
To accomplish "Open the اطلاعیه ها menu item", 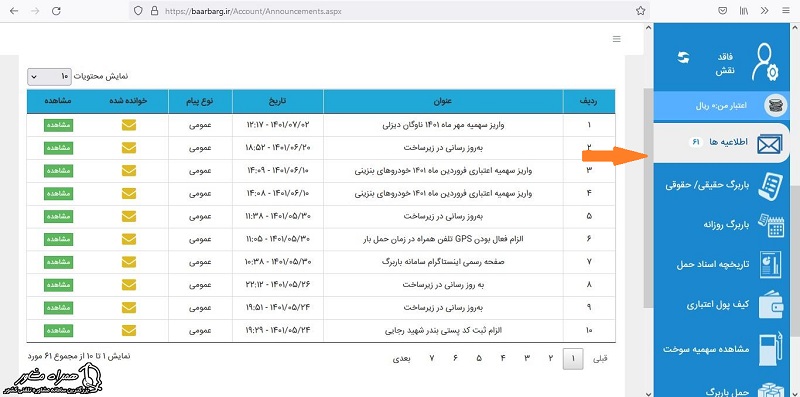I will click(722, 143).
